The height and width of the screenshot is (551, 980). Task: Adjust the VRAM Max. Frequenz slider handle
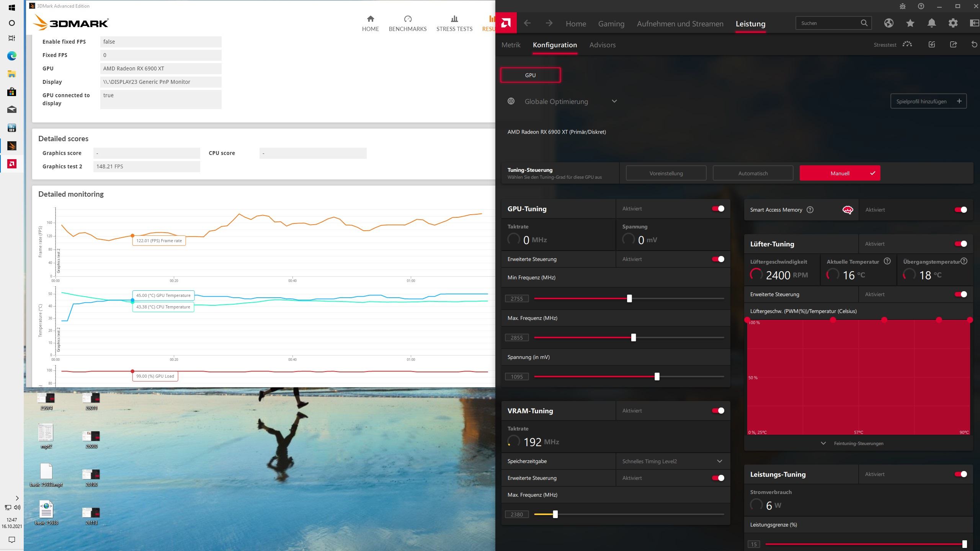point(555,514)
